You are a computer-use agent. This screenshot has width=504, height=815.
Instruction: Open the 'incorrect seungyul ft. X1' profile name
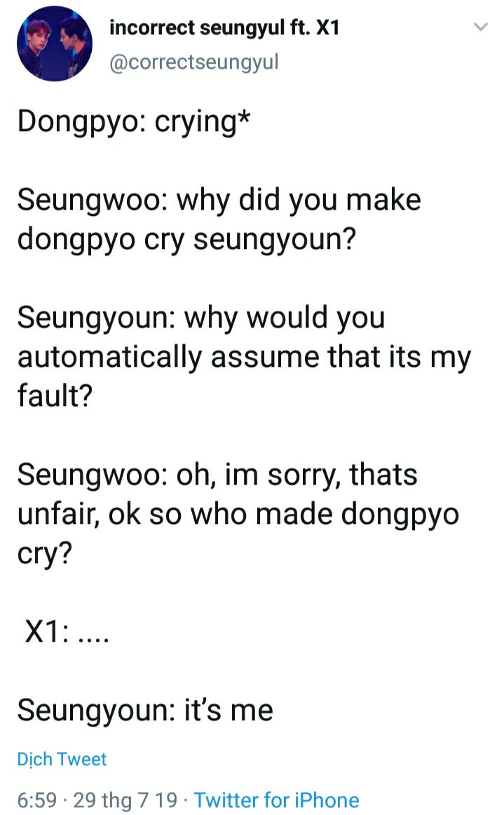pyautogui.click(x=224, y=27)
